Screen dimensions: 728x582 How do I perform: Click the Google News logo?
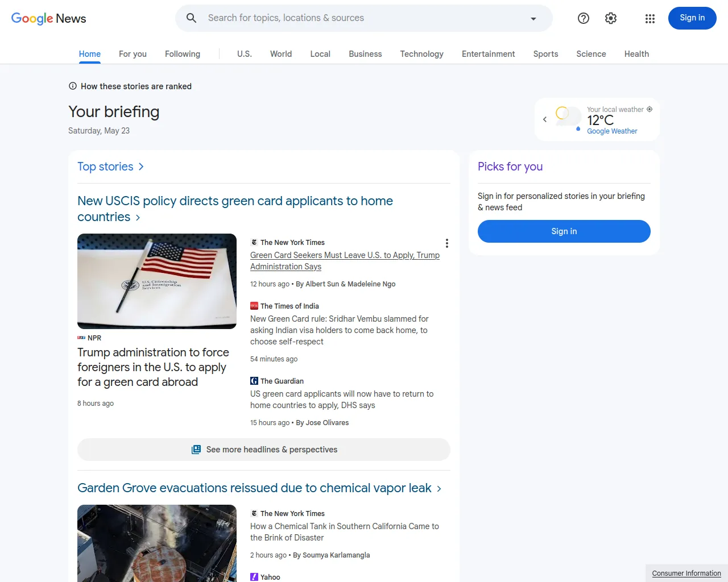click(49, 18)
